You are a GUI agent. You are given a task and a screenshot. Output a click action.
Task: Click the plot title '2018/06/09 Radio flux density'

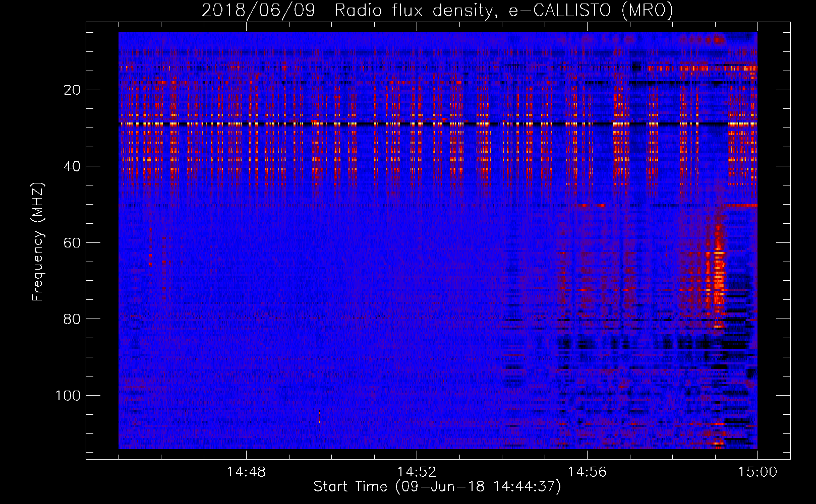point(437,10)
